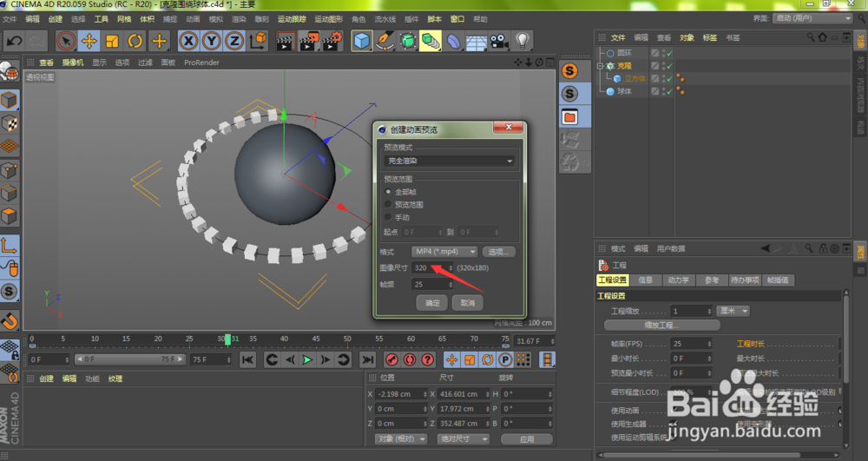The width and height of the screenshot is (868, 461).
Task: Click the image size field stepper arrows
Action: click(450, 268)
